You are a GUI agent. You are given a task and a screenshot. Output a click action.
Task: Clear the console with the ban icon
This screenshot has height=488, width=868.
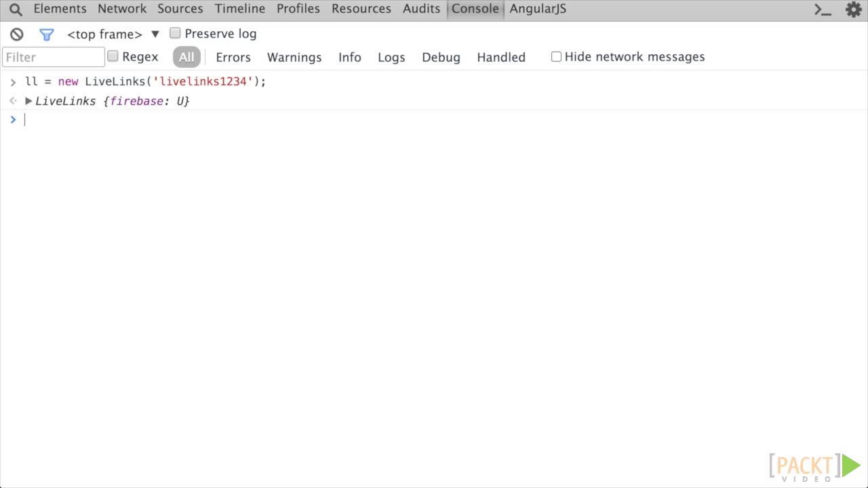pos(17,34)
